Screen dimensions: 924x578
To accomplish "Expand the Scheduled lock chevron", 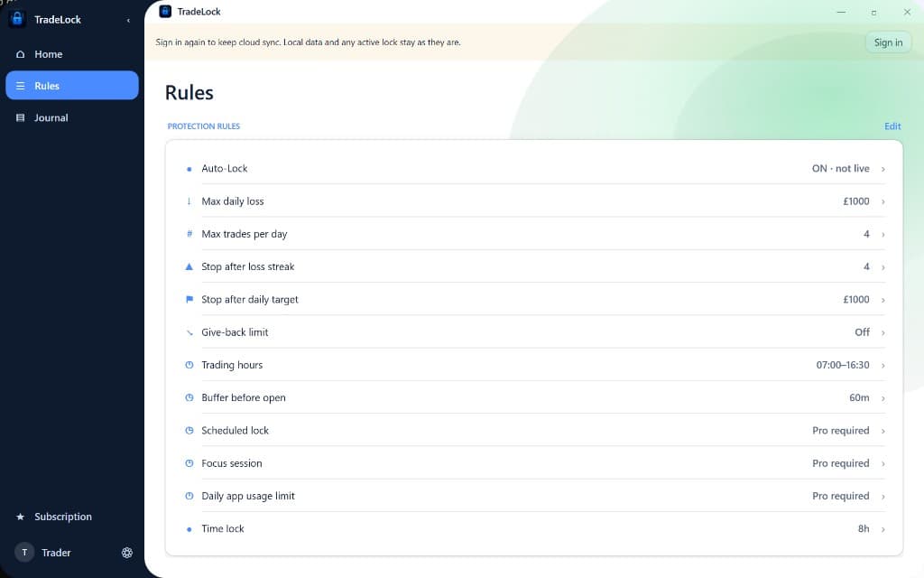I will [x=882, y=431].
